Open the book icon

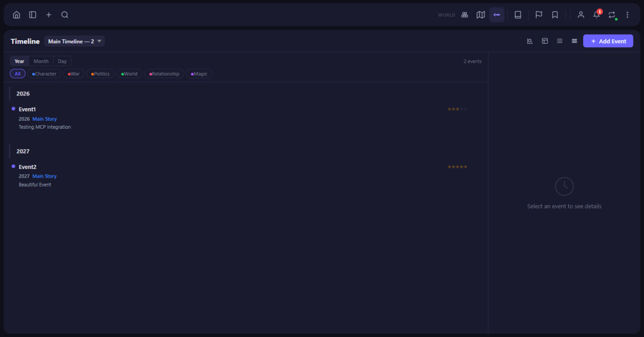[x=518, y=15]
